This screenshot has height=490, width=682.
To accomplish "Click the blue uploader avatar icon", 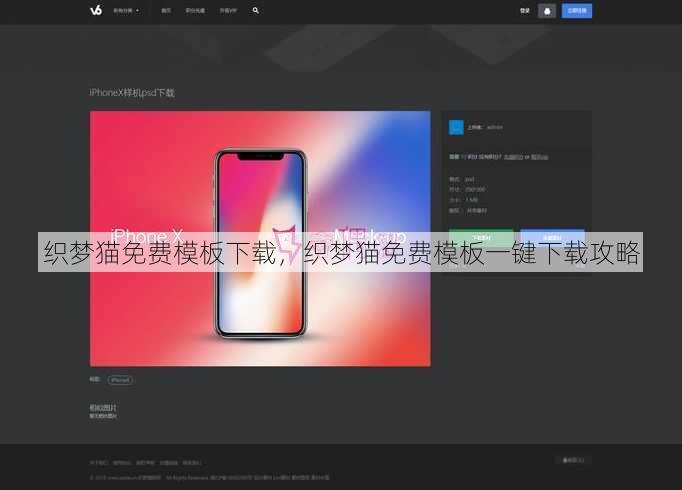I will point(456,127).
